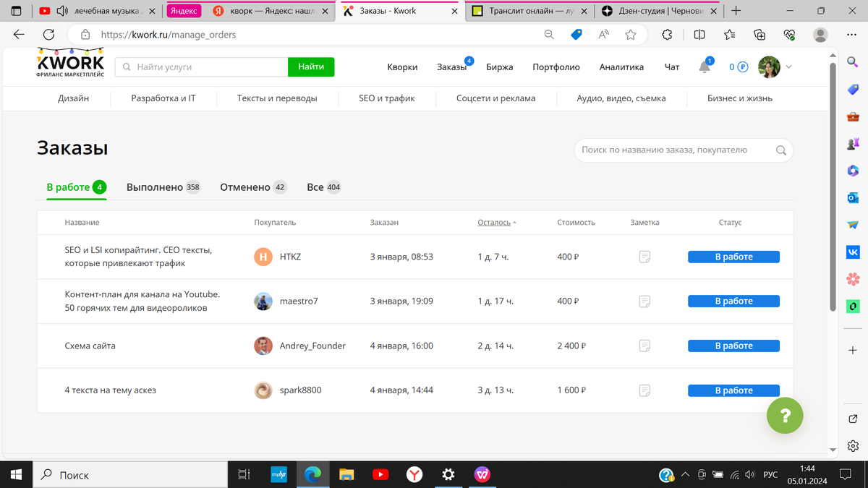Open the Соцсети и реклама category
The width and height of the screenshot is (868, 488).
point(496,98)
